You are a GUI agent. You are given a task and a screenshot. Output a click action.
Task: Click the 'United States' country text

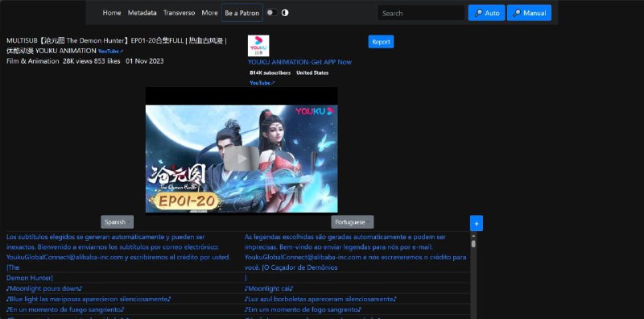[312, 72]
